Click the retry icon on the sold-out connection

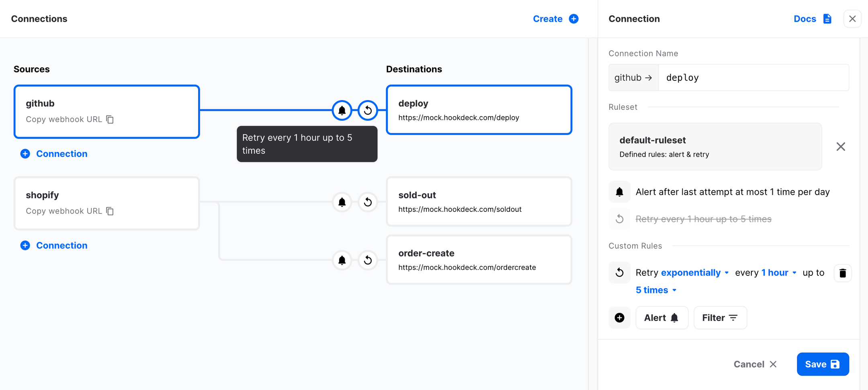pyautogui.click(x=368, y=202)
